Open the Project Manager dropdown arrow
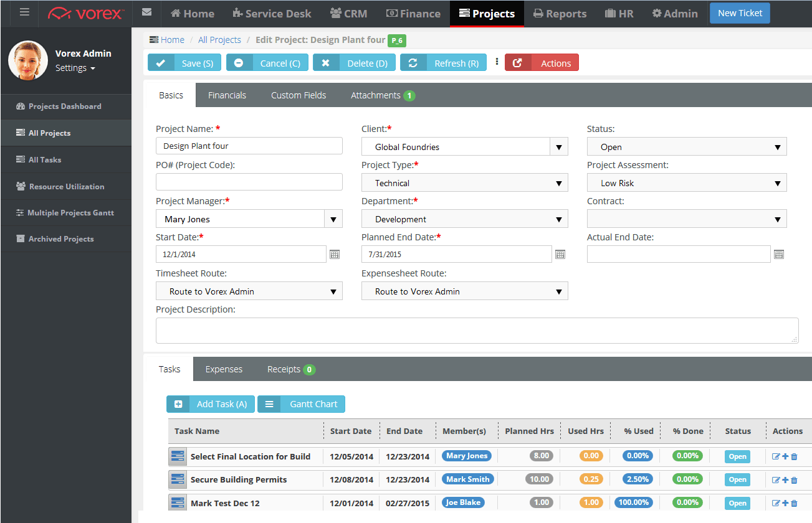 pyautogui.click(x=333, y=219)
